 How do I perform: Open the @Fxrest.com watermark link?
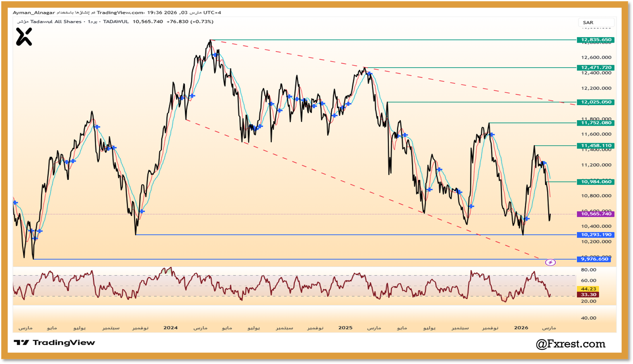click(570, 344)
